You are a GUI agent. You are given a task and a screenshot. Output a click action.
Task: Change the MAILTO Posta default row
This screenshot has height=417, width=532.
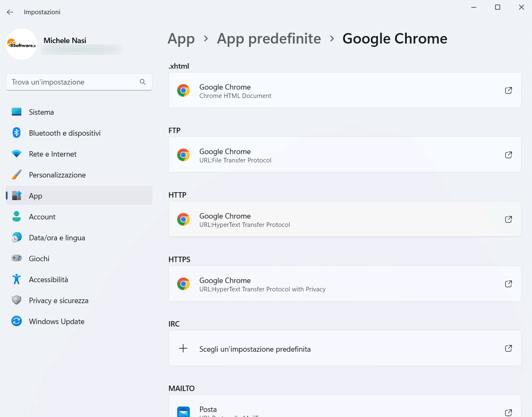(x=345, y=406)
